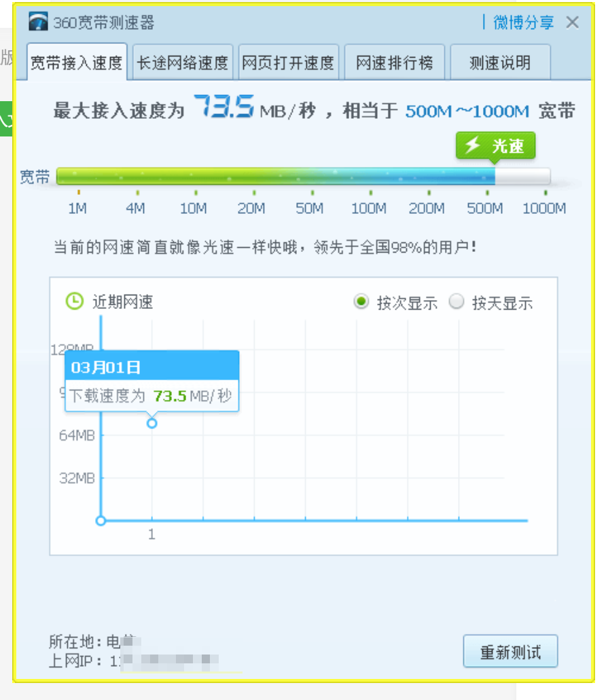This screenshot has height=700, width=608.
Task: Click the data point circle on the chart
Action: pyautogui.click(x=152, y=423)
